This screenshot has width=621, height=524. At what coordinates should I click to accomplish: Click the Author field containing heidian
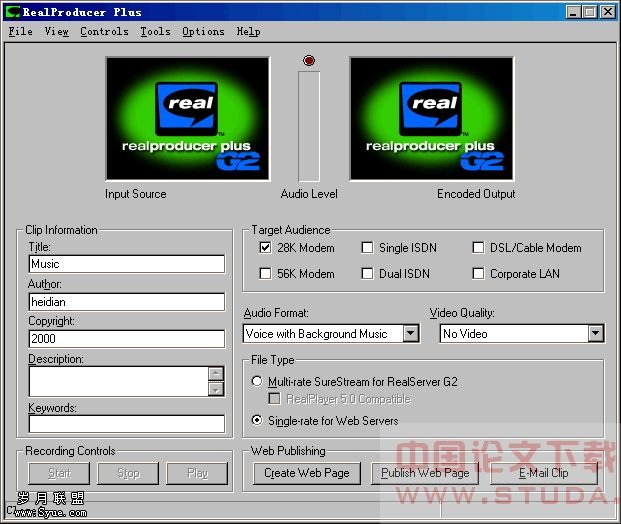click(127, 302)
